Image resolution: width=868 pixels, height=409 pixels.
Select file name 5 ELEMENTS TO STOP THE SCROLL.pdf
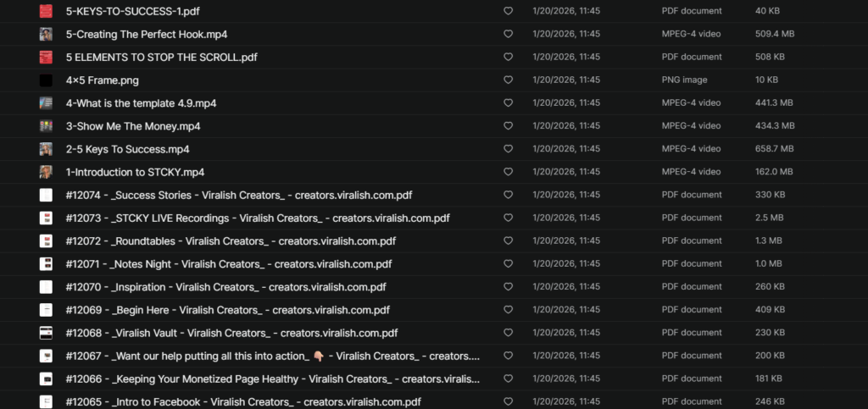[x=162, y=57]
